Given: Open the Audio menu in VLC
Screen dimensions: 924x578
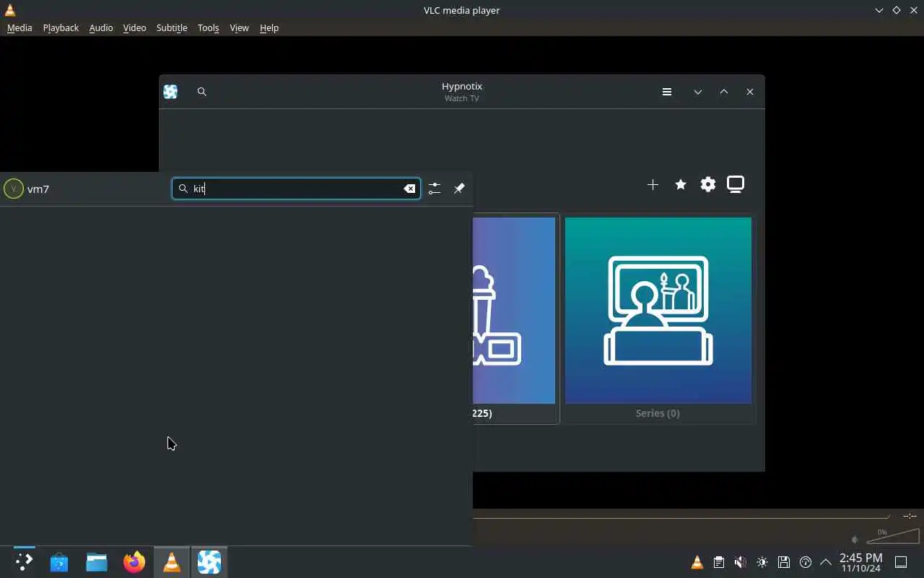Looking at the screenshot, I should pos(101,27).
